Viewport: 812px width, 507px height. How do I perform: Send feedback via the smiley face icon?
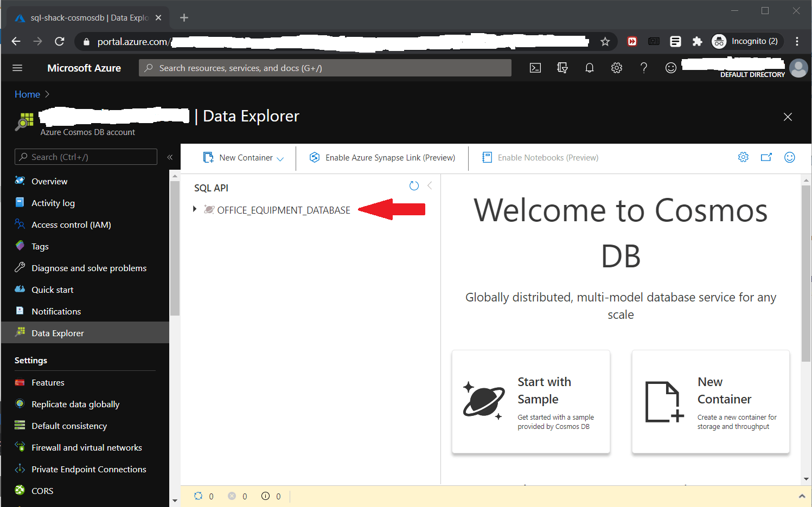[x=671, y=68]
